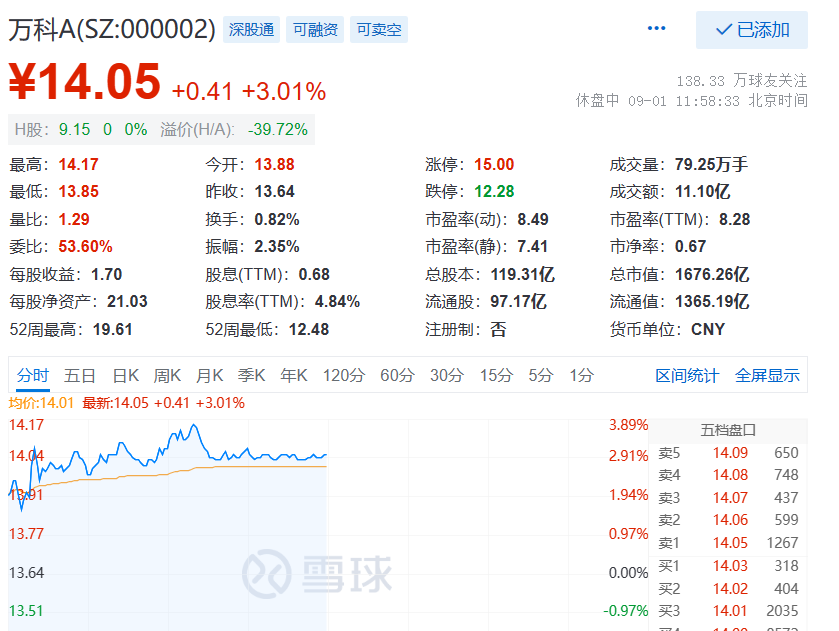Toggle the 已添加 watchlist button
839x631 pixels.
coord(752,30)
